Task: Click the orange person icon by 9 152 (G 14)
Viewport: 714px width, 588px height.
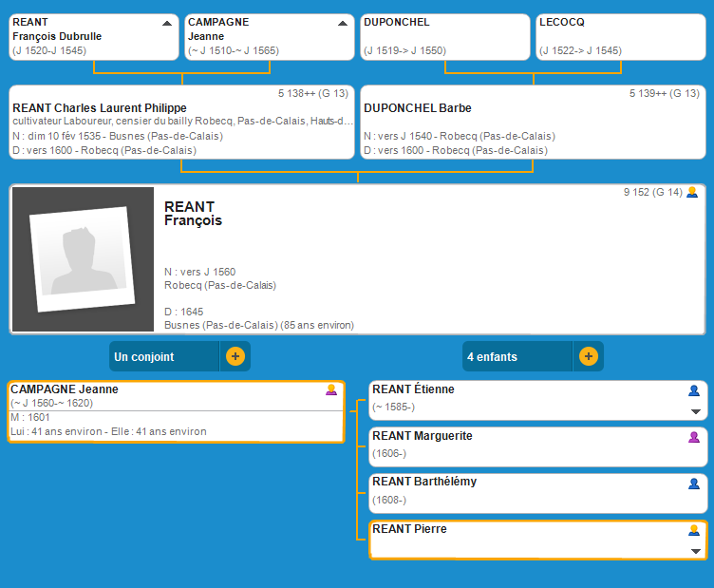Action: coord(692,192)
